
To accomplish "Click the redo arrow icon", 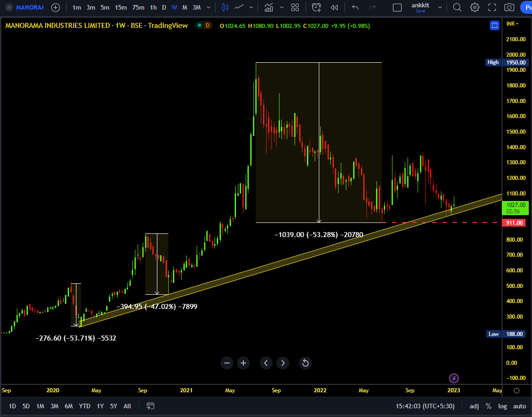I will click(x=372, y=7).
